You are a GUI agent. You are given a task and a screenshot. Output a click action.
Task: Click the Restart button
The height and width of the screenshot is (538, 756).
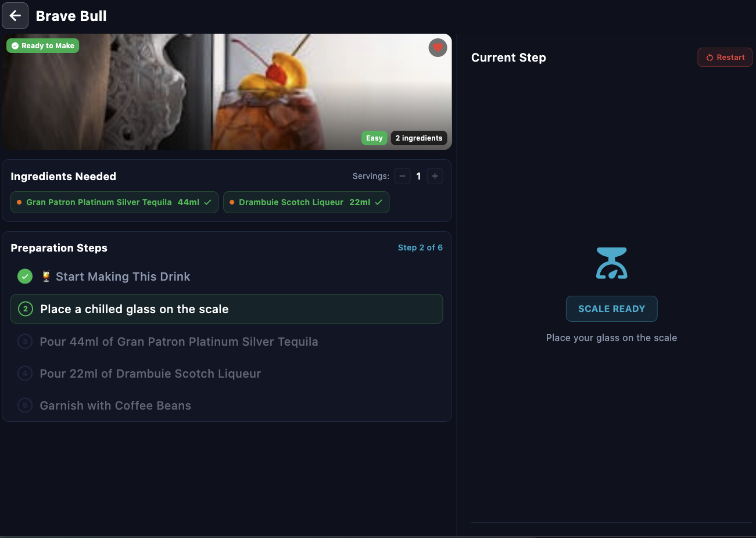(x=725, y=58)
